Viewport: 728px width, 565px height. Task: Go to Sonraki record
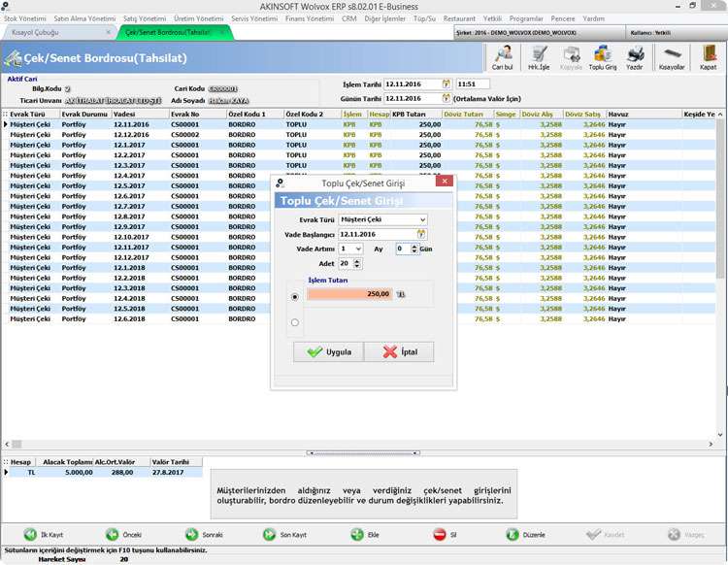(x=204, y=535)
